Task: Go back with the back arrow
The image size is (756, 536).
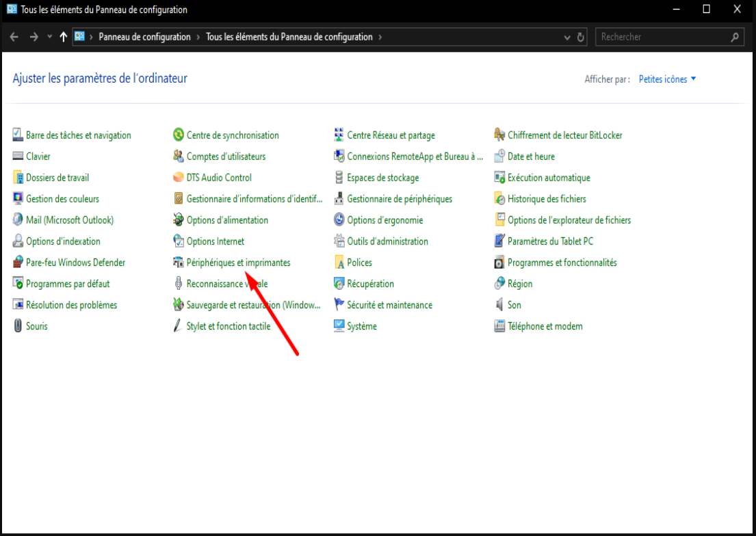Action: tap(14, 37)
